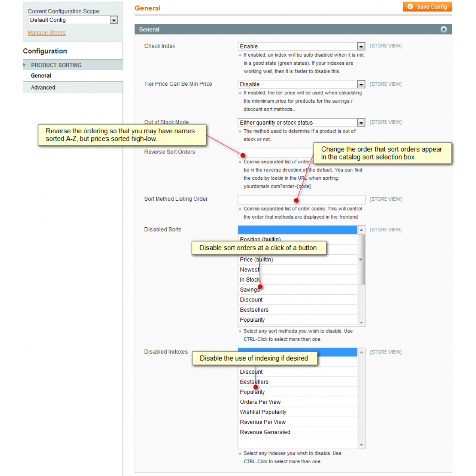Switch to the General settings page
This screenshot has width=476, height=476.
click(41, 75)
